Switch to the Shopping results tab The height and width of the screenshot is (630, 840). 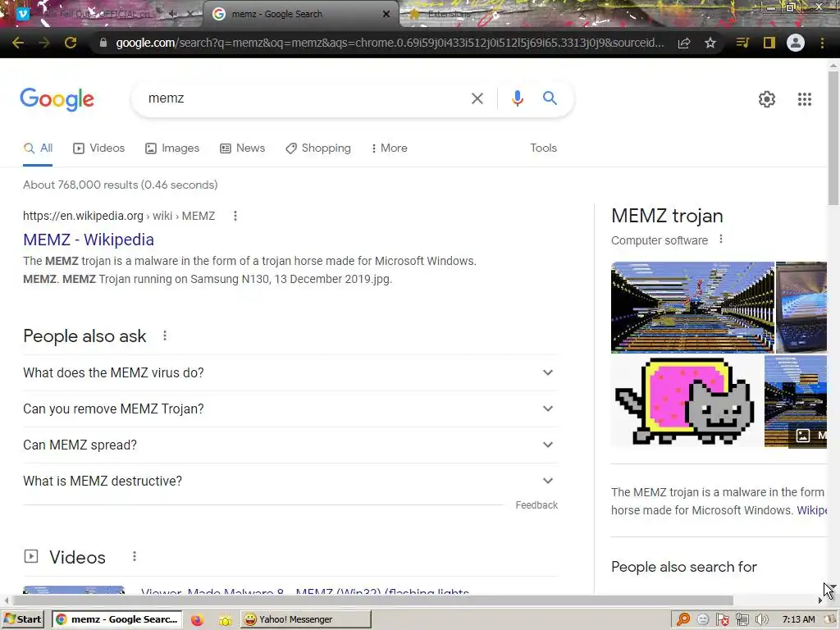pos(318,148)
